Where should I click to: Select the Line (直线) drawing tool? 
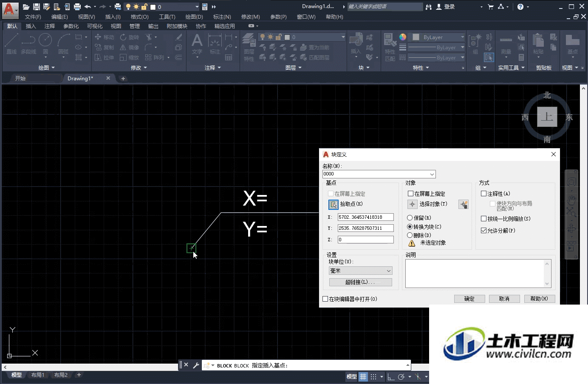tap(11, 44)
